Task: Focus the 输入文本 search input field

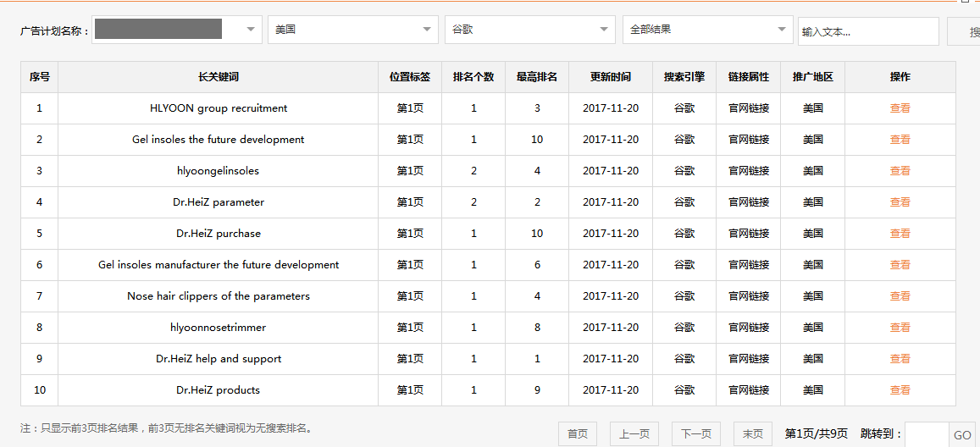Action: (x=869, y=31)
